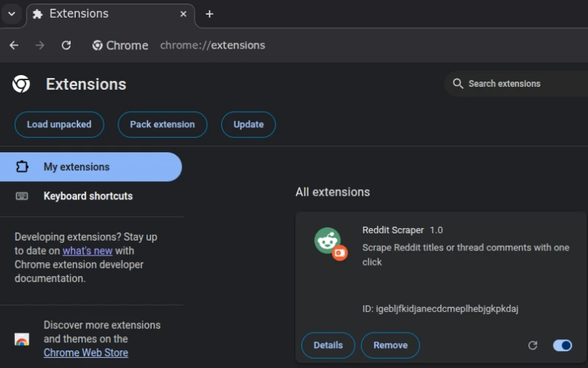Remove the Reddit Scraper extension

click(x=390, y=345)
